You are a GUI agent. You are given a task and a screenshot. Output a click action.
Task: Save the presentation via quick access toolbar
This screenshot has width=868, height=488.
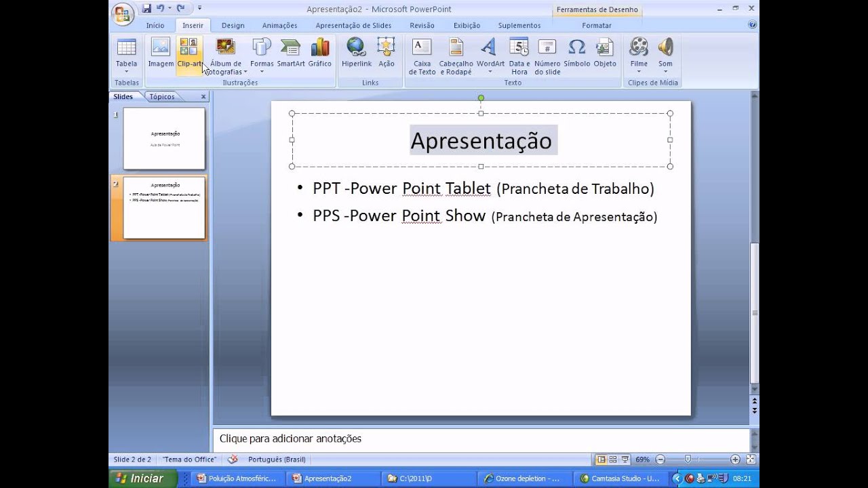click(x=146, y=8)
